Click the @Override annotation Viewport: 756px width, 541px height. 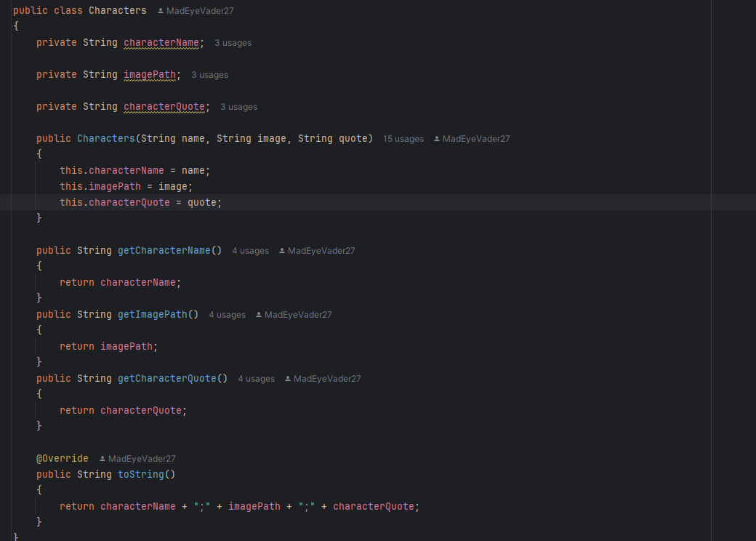(63, 458)
